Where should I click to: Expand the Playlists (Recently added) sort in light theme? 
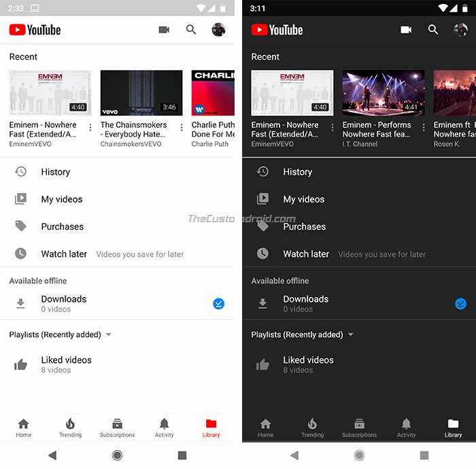[108, 334]
